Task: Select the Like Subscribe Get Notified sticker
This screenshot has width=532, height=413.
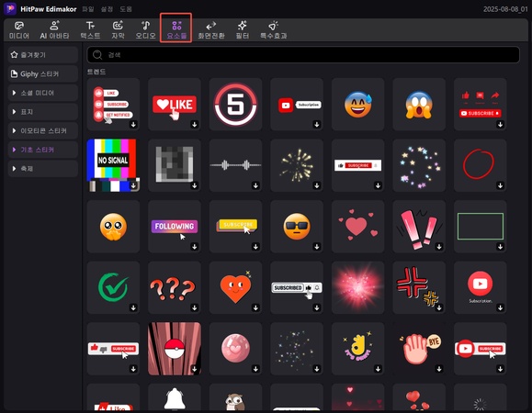Action: click(113, 105)
